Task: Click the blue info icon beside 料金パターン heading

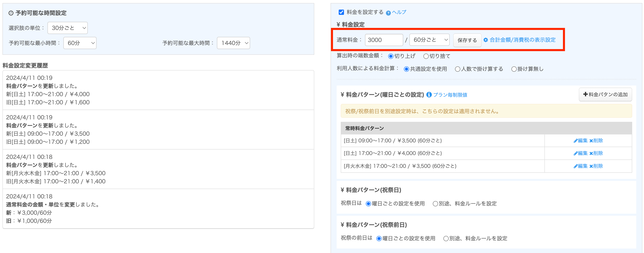Action: (429, 95)
